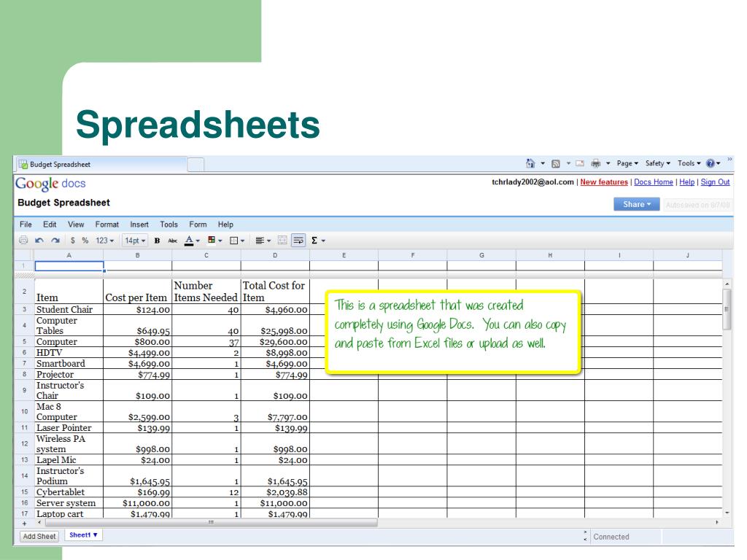This screenshot has width=747, height=560.
Task: Click the browser Home icon
Action: tap(530, 163)
